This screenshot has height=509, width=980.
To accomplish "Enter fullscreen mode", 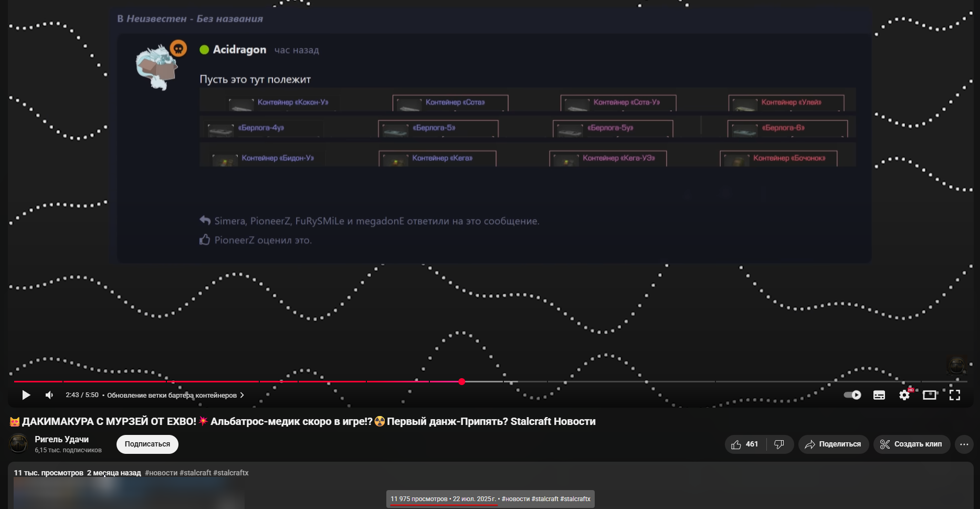I will pos(954,395).
